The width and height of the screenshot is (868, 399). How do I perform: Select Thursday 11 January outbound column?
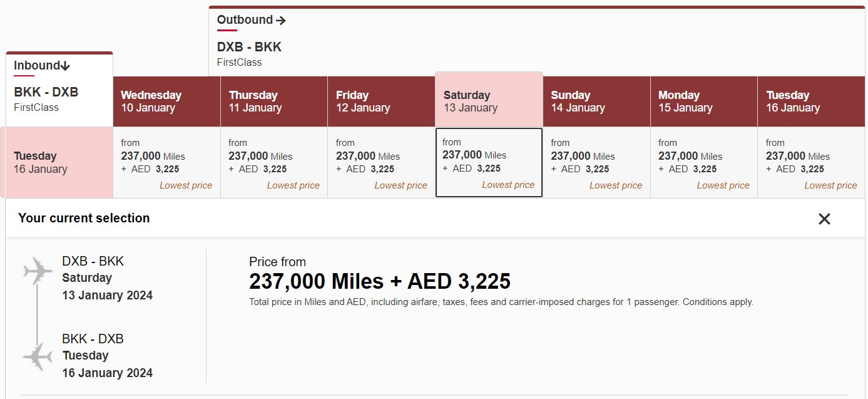274,101
